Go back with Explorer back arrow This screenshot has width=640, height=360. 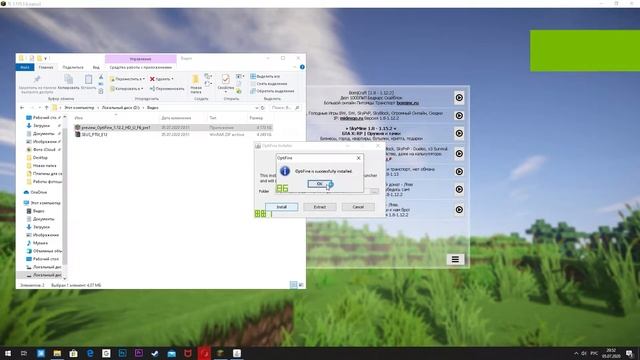click(x=22, y=108)
